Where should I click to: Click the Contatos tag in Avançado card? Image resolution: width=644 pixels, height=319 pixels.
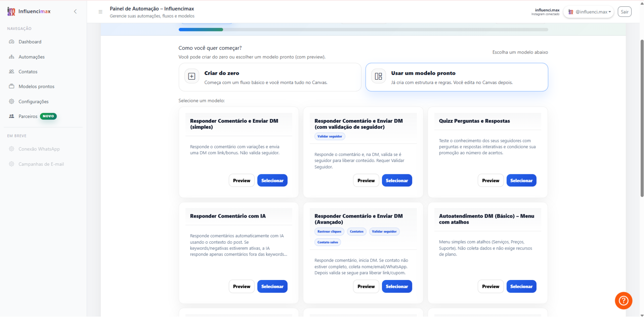coord(357,232)
